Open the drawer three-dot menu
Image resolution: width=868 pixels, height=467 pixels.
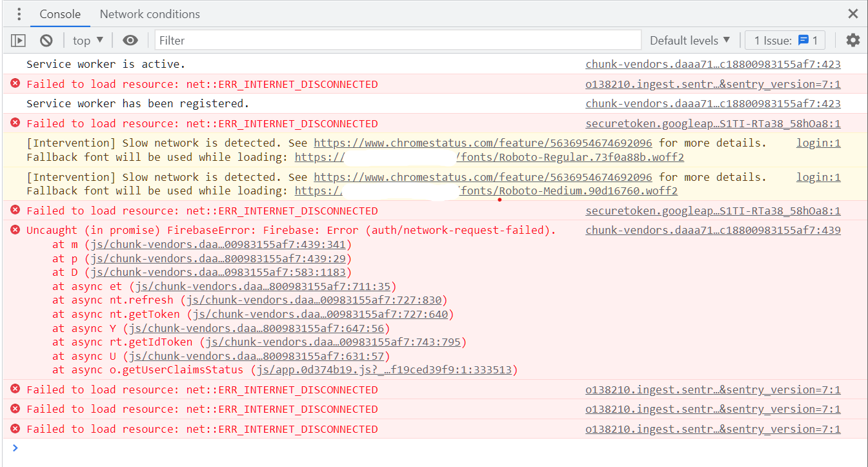pos(19,14)
